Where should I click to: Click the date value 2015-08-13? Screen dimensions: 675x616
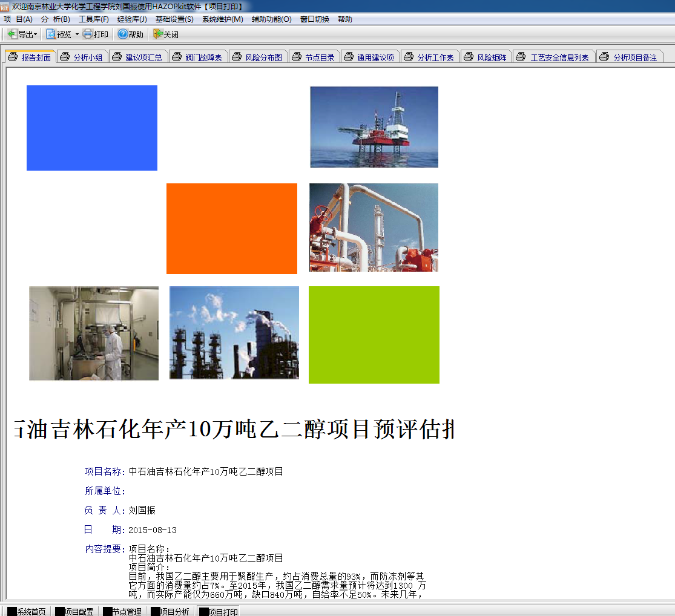[x=153, y=530]
